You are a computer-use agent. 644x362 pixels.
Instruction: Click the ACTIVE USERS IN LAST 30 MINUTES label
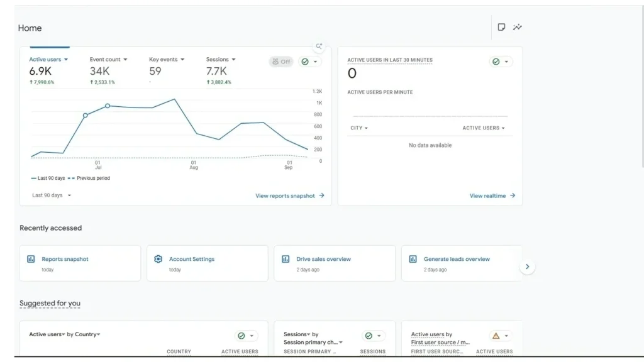(390, 60)
